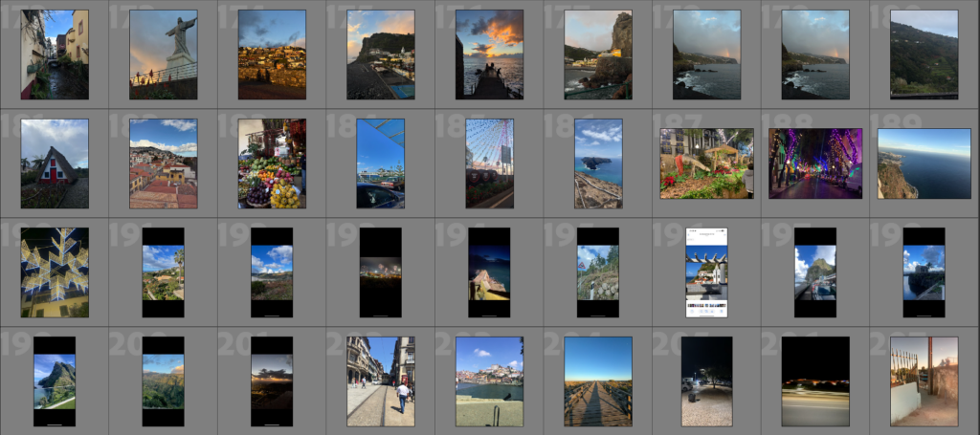Click the aerial coastline ocean view photo
980x435 pixels.
pos(924,163)
